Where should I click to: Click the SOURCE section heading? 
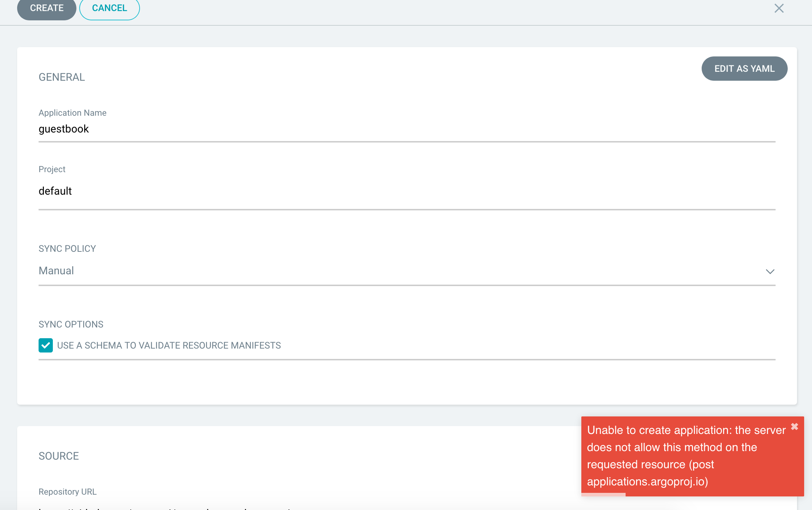(59, 456)
